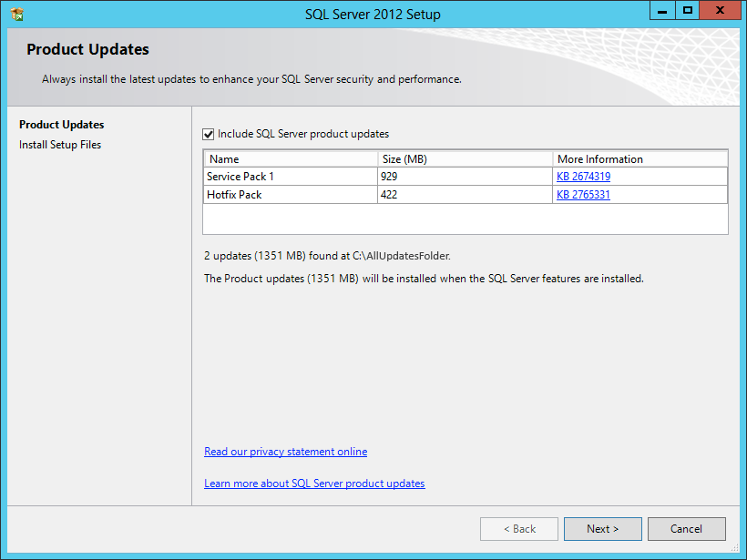The image size is (747, 560).
Task: Select Install Setup Files in the sidebar
Action: 59,144
